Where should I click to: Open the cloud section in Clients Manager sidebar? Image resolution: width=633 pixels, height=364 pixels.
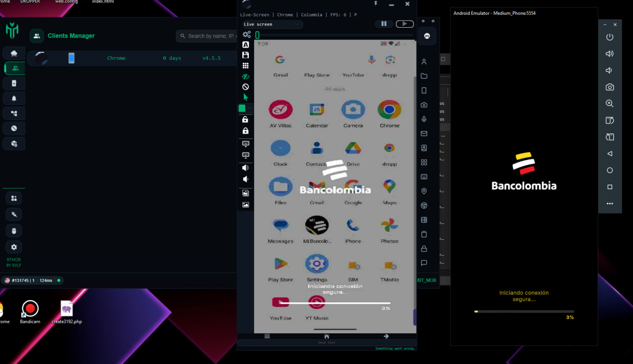[14, 53]
